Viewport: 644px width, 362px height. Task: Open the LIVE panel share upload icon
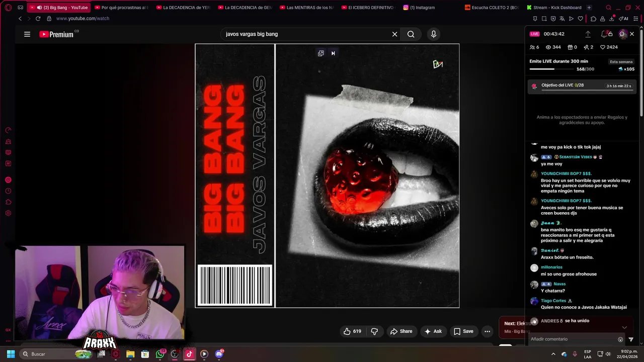coord(588,34)
